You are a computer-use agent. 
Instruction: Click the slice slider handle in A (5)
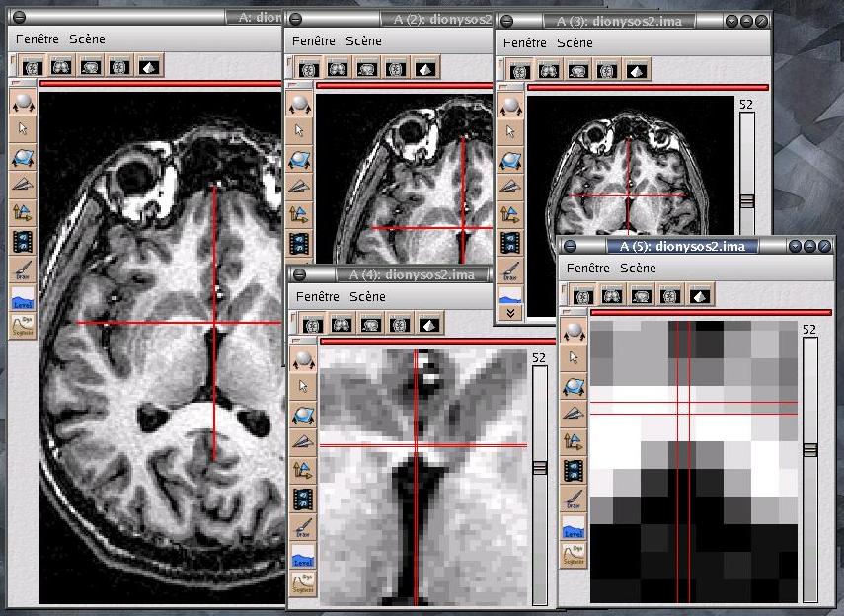click(x=810, y=449)
